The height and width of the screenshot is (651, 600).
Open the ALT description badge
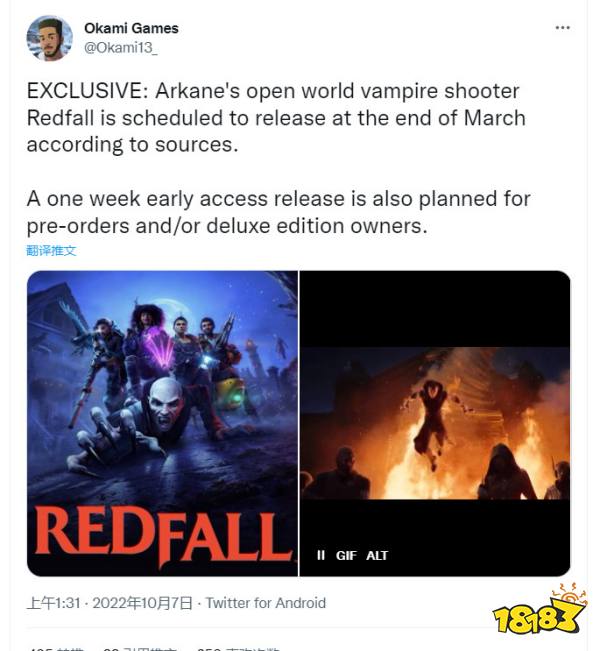(x=377, y=556)
